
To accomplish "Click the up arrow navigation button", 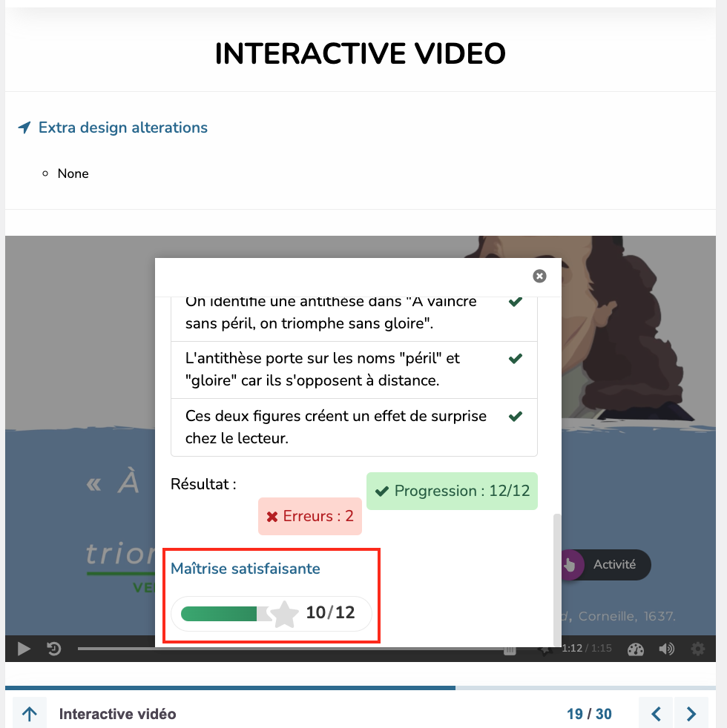I will point(30,714).
